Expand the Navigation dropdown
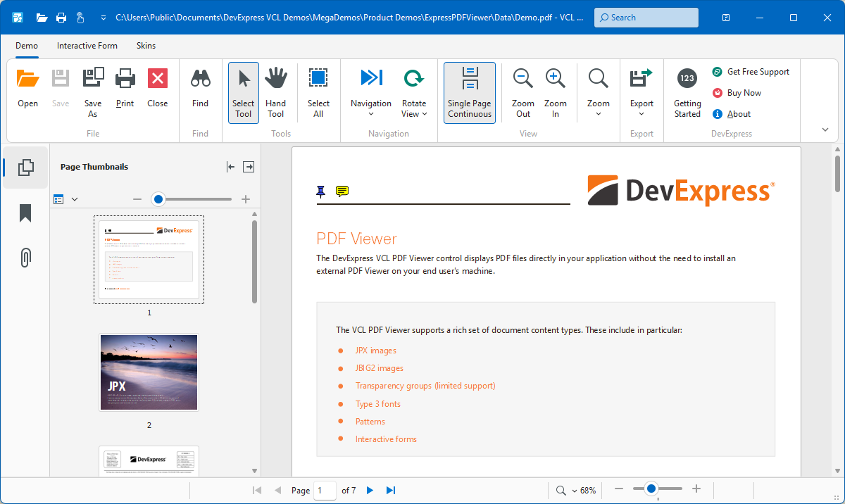845x504 pixels. click(371, 93)
